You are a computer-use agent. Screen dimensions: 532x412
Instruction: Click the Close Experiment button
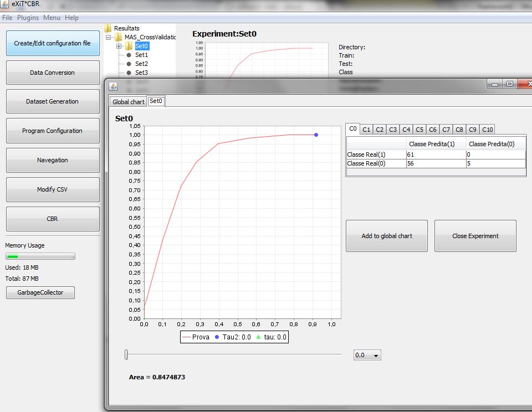point(475,236)
